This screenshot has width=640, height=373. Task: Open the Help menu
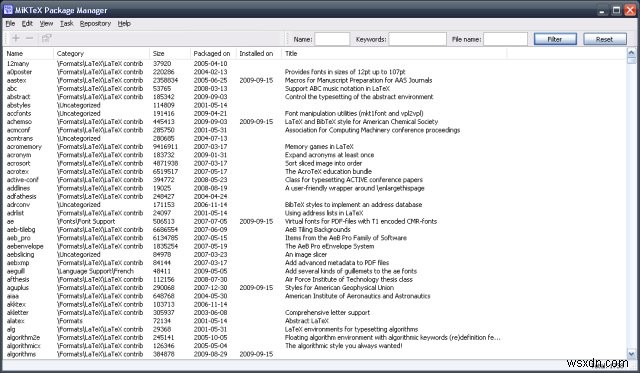coord(124,24)
